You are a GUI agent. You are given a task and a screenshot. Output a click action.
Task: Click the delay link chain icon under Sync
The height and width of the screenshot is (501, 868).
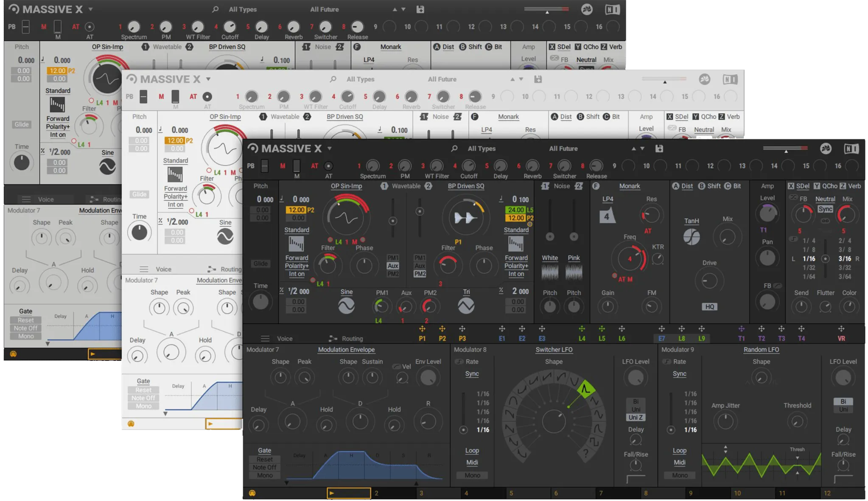click(825, 221)
